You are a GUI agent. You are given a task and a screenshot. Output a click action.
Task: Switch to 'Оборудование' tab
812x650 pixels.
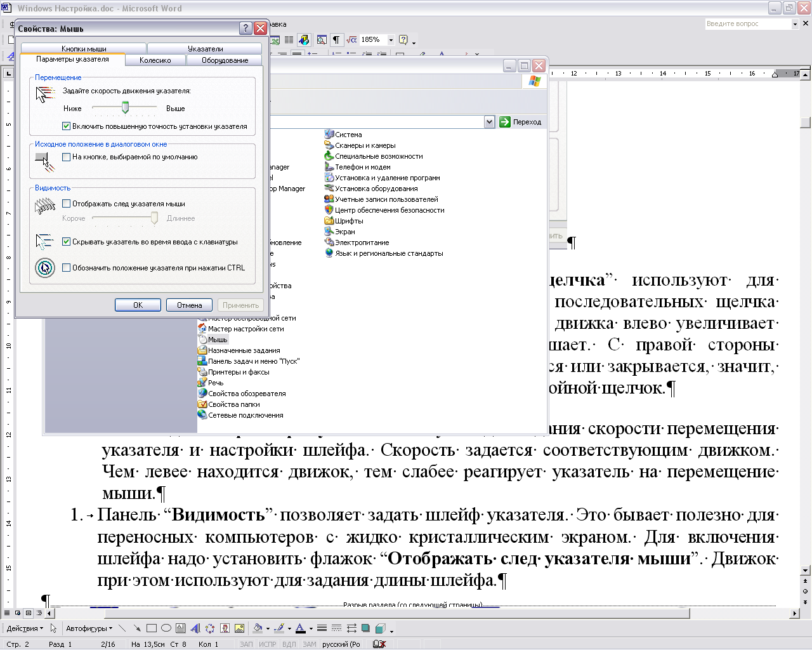click(x=225, y=60)
